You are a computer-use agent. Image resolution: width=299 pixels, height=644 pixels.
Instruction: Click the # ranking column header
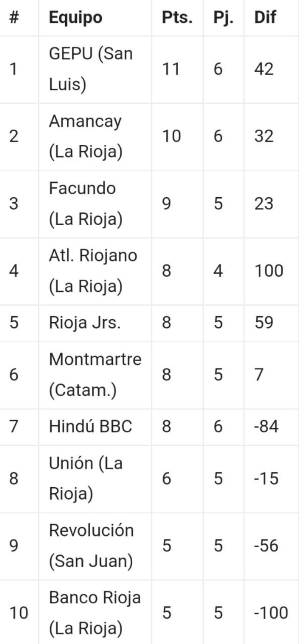tap(14, 17)
